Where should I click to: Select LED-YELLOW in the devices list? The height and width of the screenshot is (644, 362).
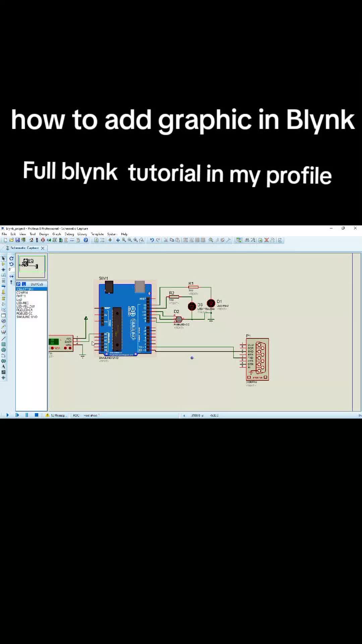click(25, 306)
